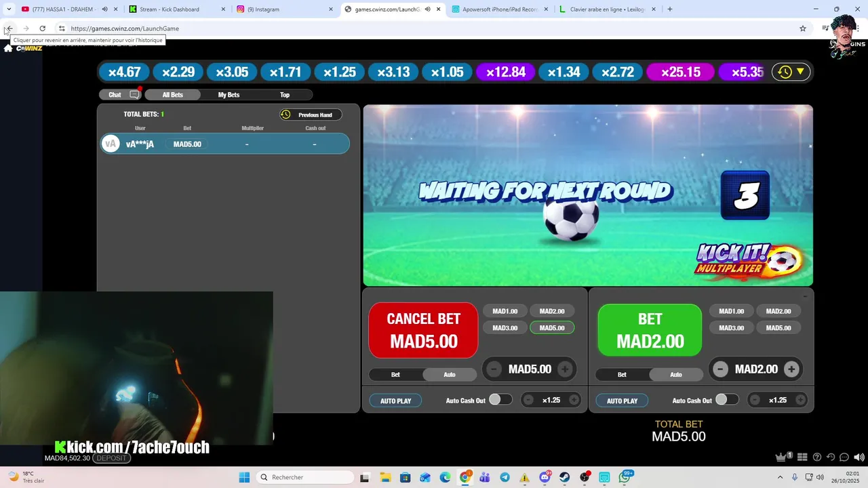
Task: Switch to Instagram browser tab
Action: [285, 9]
